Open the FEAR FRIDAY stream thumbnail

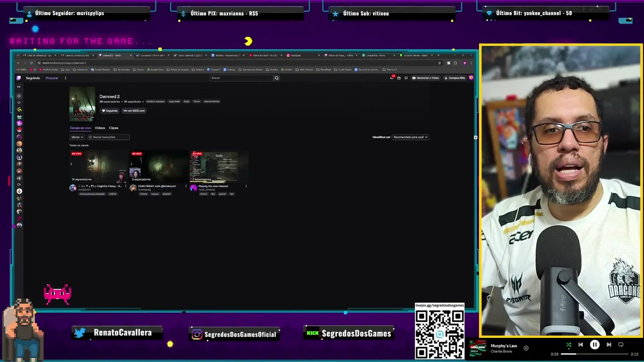click(x=159, y=166)
